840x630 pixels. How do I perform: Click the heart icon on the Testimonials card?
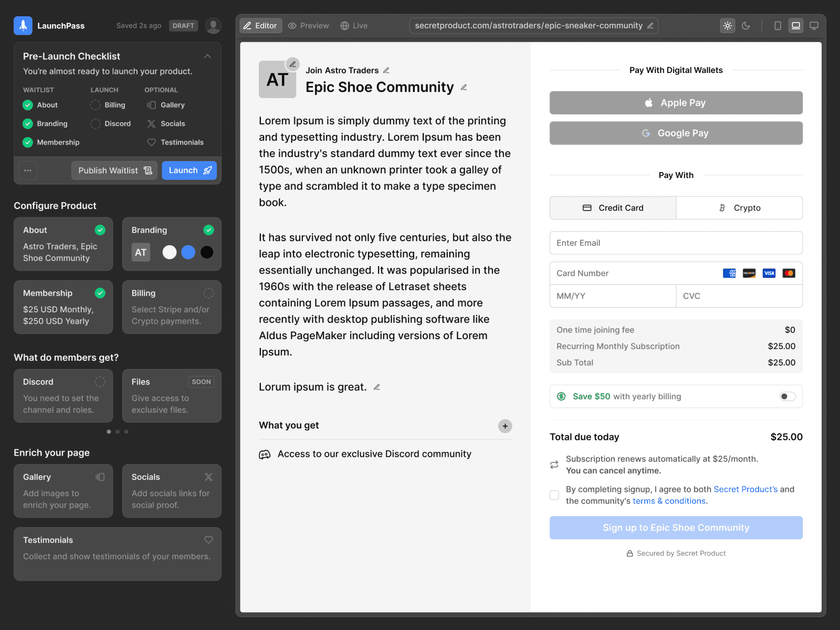208,540
